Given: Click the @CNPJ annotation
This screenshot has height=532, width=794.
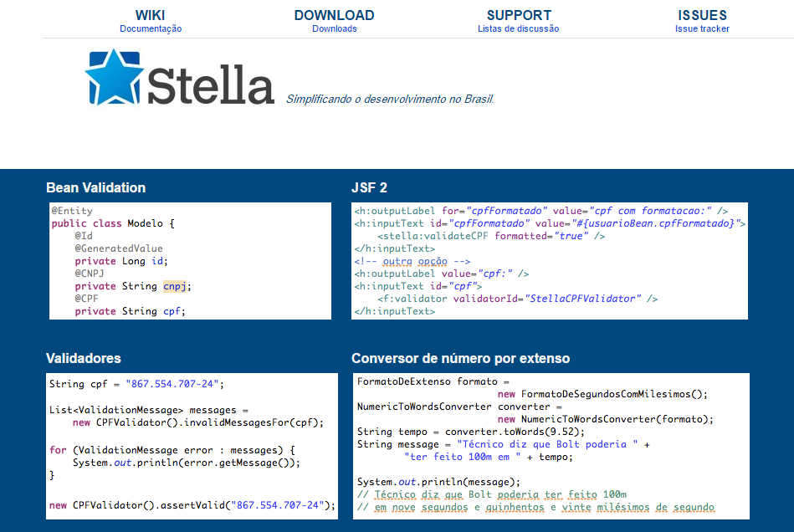Looking at the screenshot, I should pyautogui.click(x=90, y=274).
